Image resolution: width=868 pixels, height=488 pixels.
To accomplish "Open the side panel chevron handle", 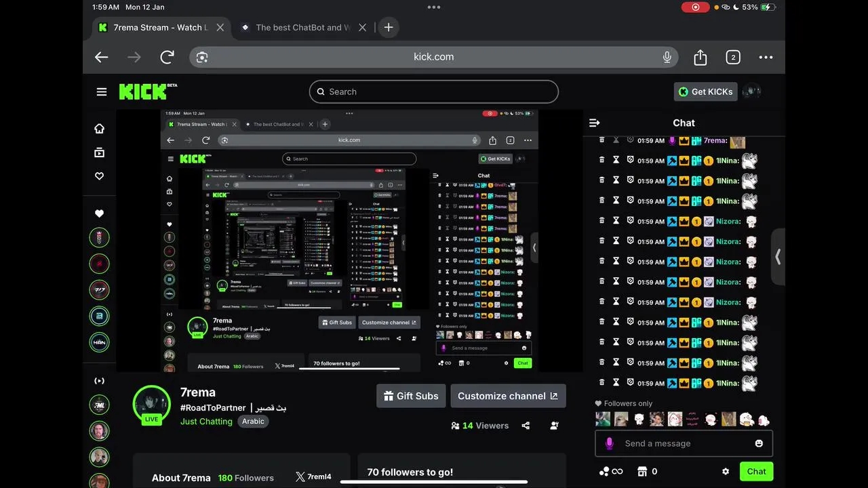I will (x=778, y=256).
